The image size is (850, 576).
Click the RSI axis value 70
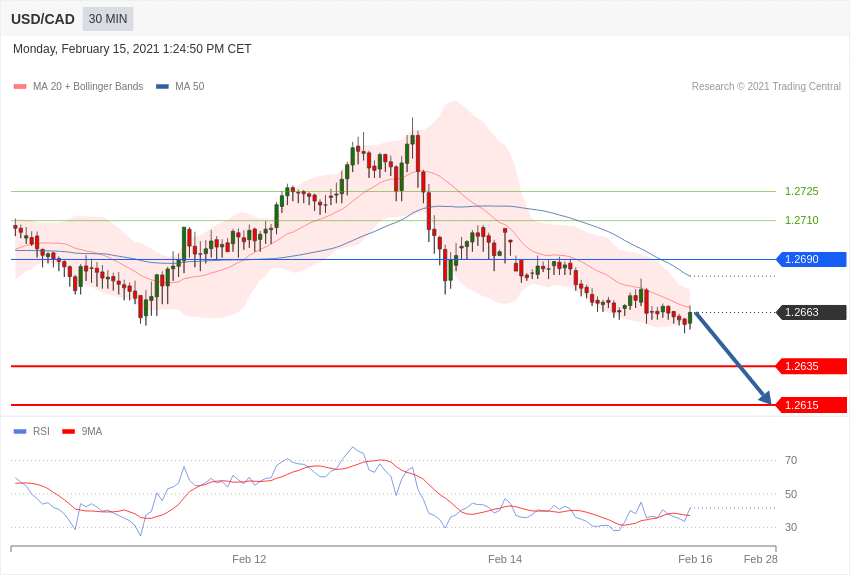pos(791,461)
